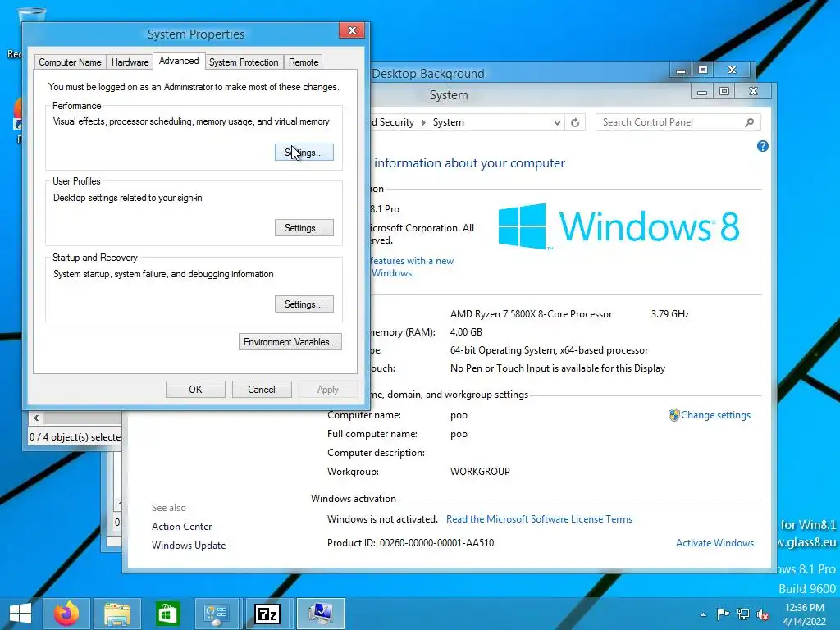Screen dimensions: 840x630
Task: Open Startup and Recovery Settings button
Action: [x=304, y=304]
